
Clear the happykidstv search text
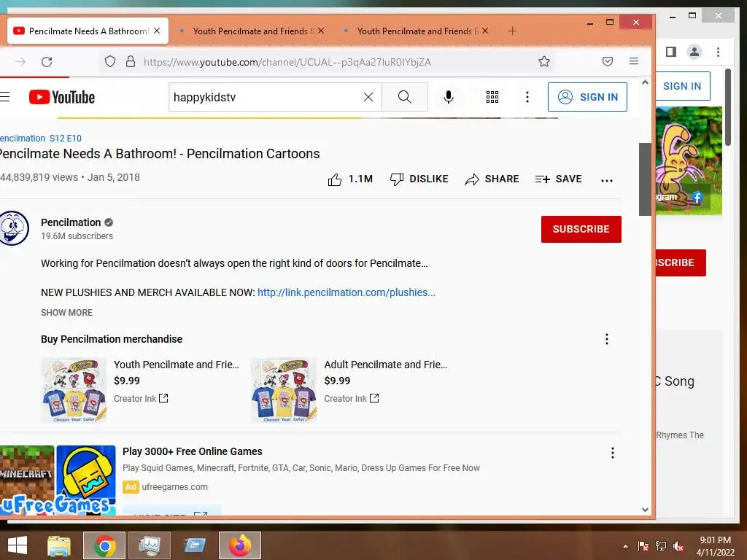point(368,97)
